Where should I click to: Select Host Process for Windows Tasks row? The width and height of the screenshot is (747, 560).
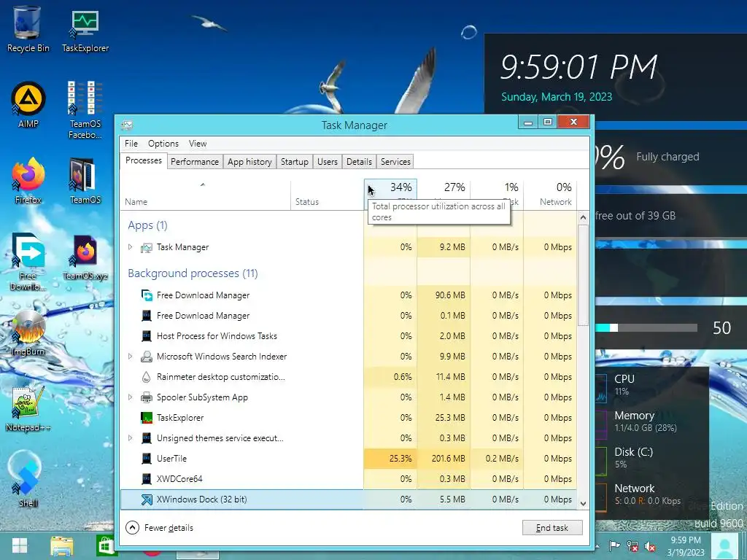(x=348, y=336)
